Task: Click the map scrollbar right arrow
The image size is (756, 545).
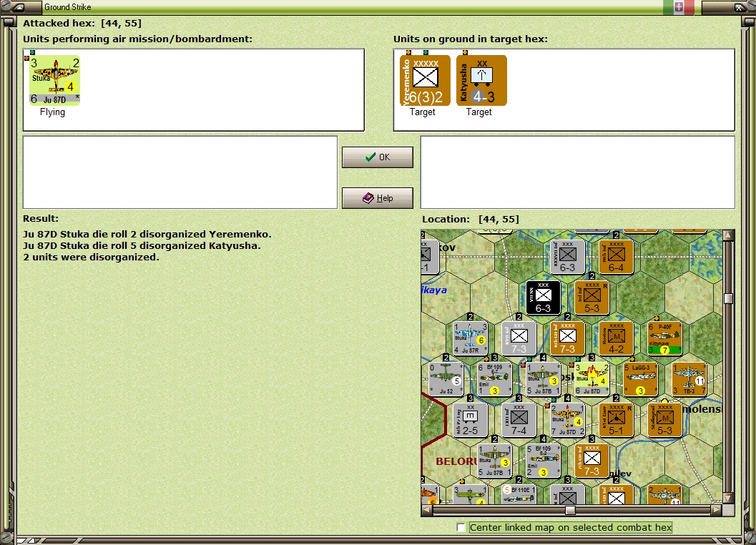Action: (x=717, y=510)
